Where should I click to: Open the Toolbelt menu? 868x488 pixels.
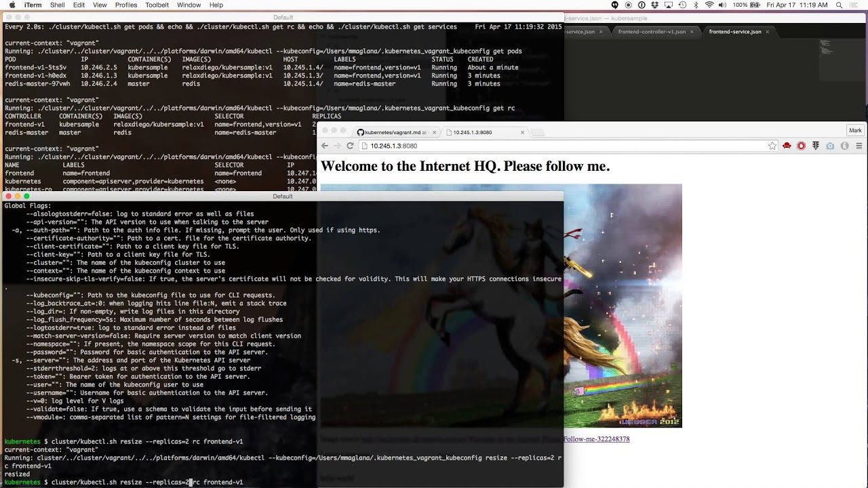[157, 5]
